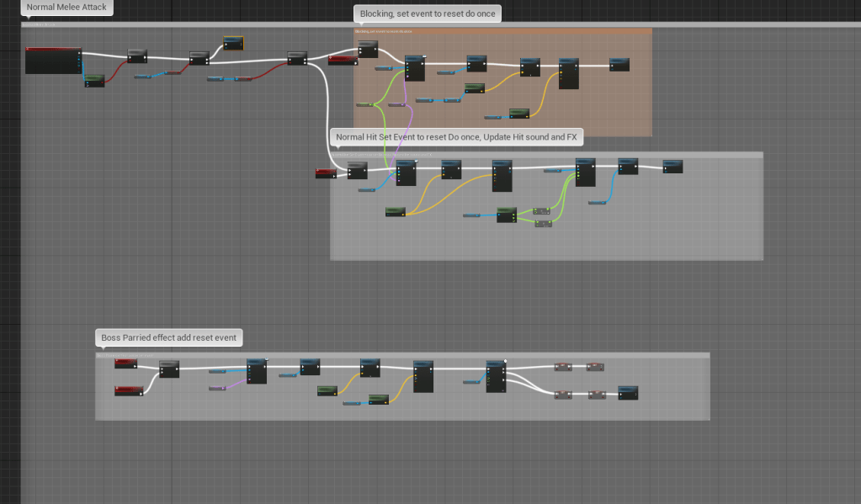The width and height of the screenshot is (861, 504).
Task: Select the large red event node starting Normal Melee Attack
Action: pyautogui.click(x=53, y=61)
